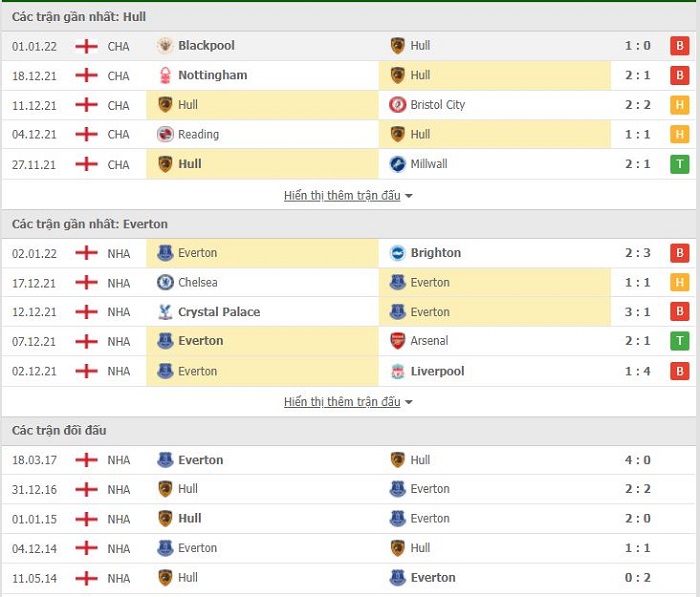Click the Brighton crest icon
This screenshot has width=700, height=597.
click(397, 253)
